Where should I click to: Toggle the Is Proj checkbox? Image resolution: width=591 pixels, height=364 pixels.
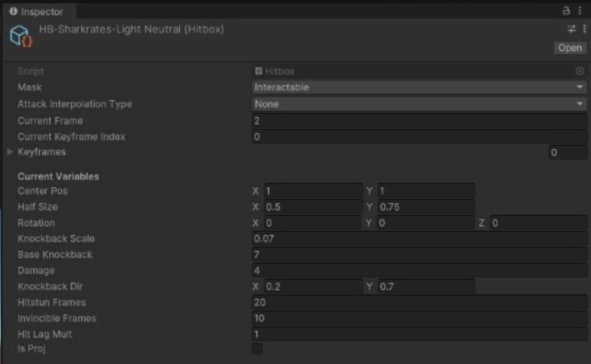pyautogui.click(x=257, y=349)
